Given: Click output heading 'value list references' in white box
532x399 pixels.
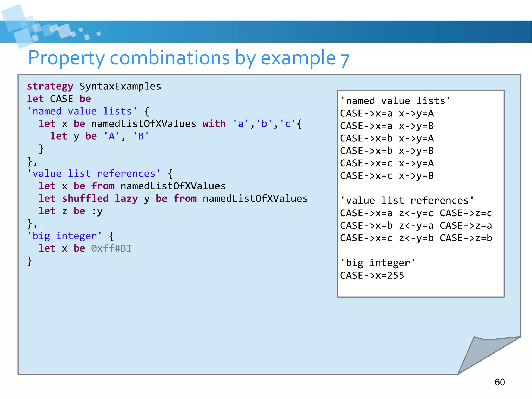Looking at the screenshot, I should 407,201.
